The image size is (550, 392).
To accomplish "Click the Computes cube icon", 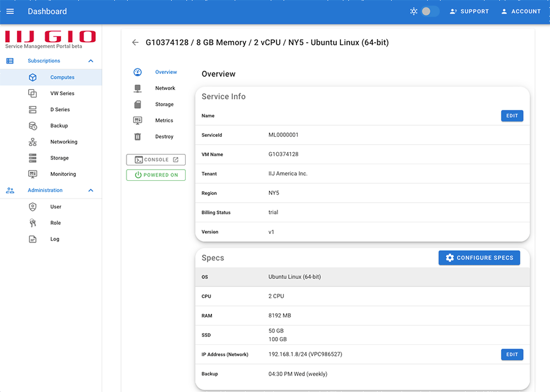I will click(x=33, y=78).
